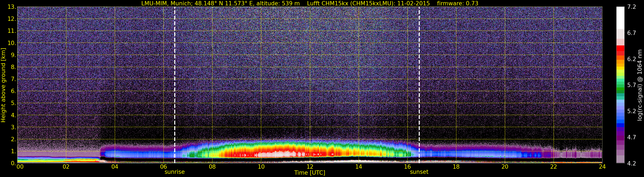Click the 'firmware: 0.73' title text
The image size is (644, 177).
pyautogui.click(x=457, y=3)
